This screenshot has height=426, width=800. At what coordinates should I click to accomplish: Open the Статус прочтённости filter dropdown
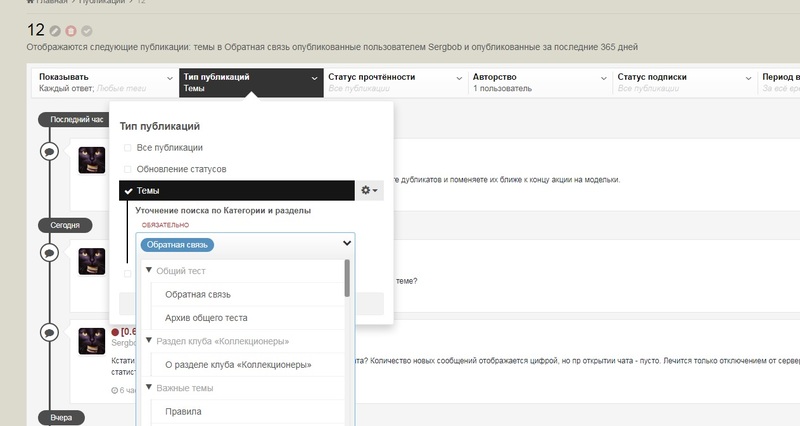395,82
